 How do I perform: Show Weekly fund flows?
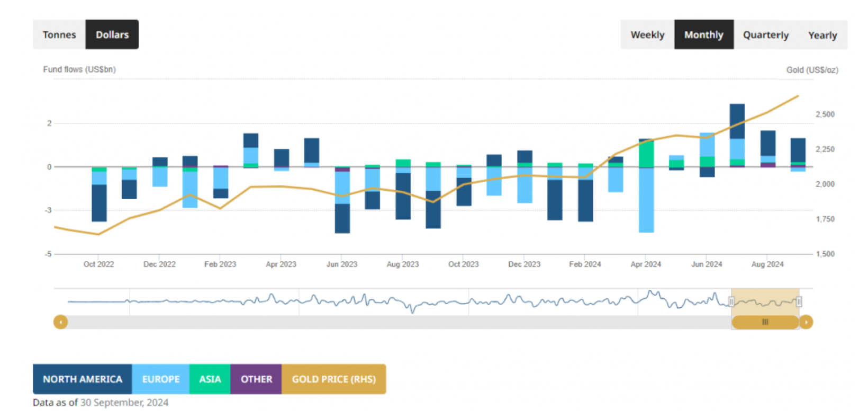pos(647,34)
